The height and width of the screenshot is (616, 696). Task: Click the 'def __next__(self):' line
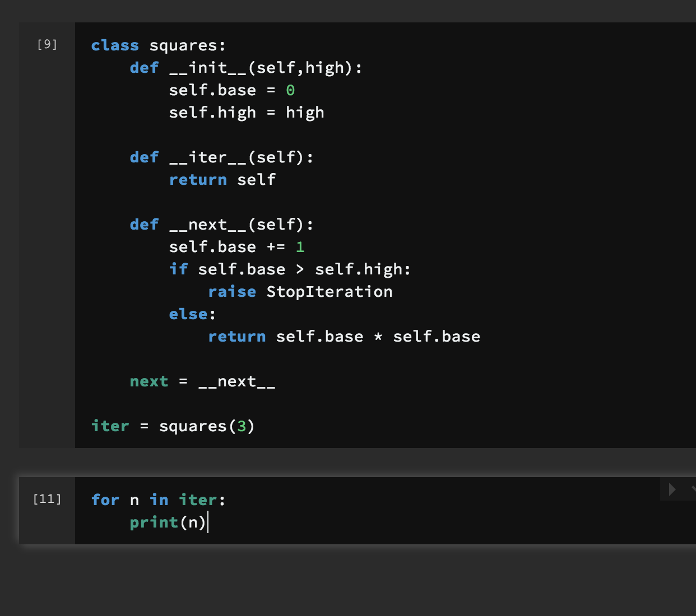tap(222, 225)
